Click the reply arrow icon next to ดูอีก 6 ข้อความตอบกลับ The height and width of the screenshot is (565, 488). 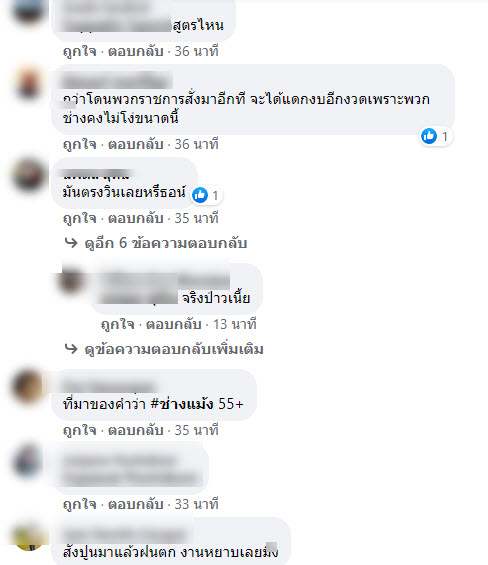(71, 243)
